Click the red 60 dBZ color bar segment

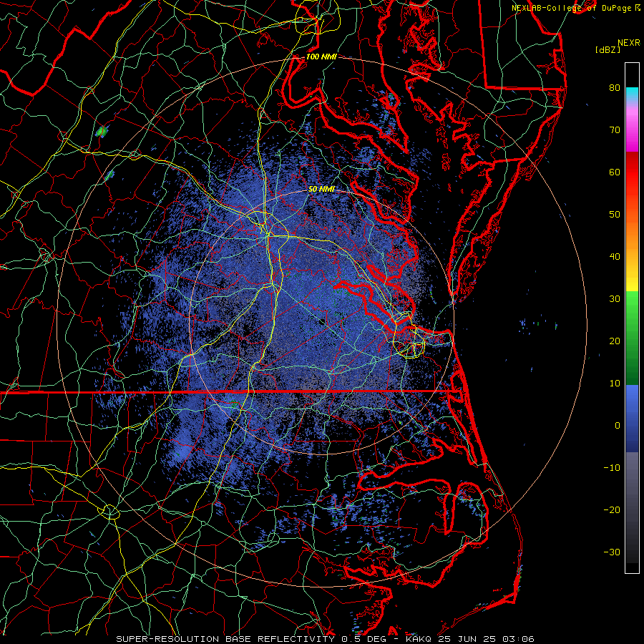(632, 172)
